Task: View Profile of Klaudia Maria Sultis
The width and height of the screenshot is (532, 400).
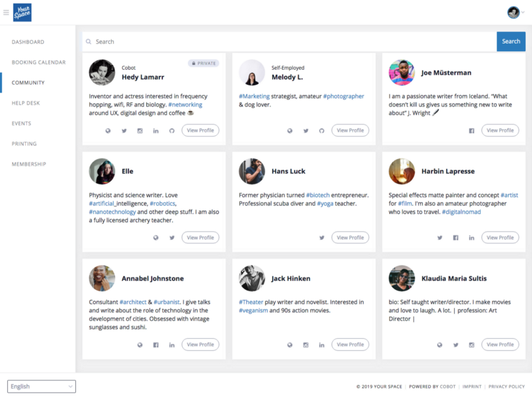Action: [x=500, y=345]
